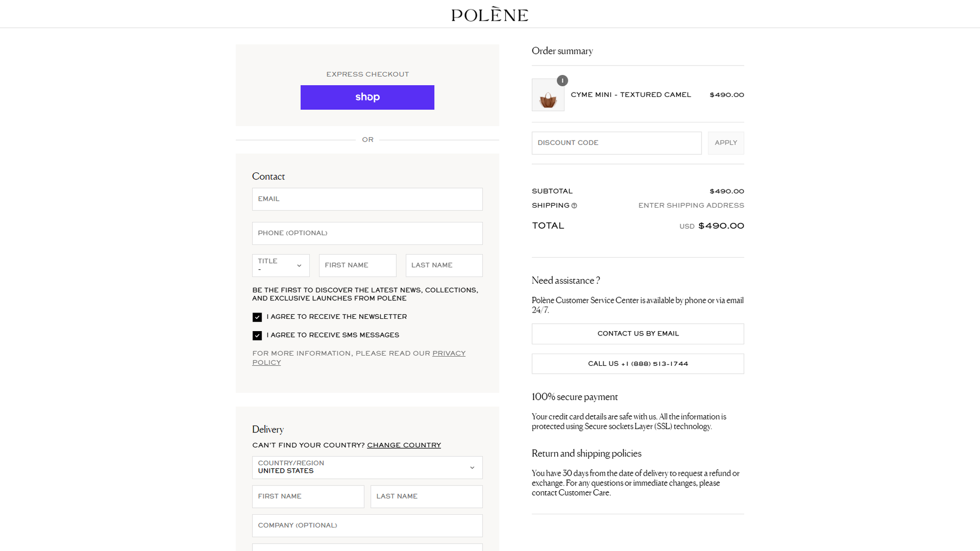
Task: Open the Country/Region selector
Action: point(367,468)
